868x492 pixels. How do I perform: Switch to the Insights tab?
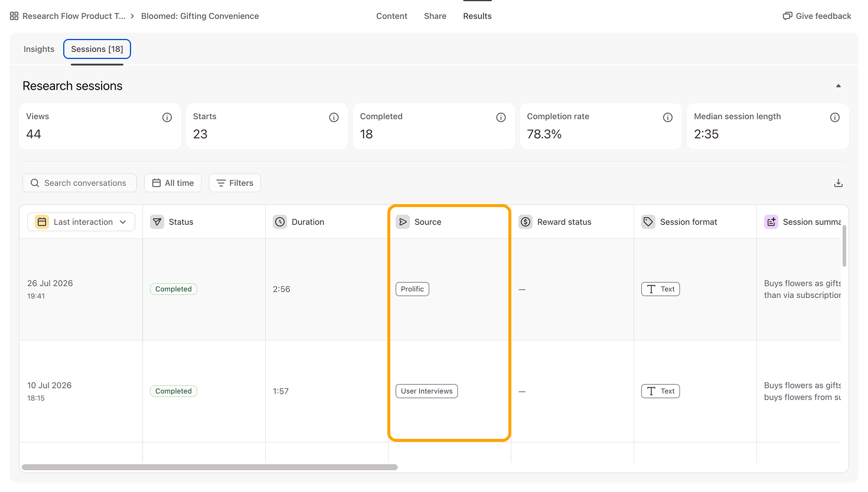(39, 49)
